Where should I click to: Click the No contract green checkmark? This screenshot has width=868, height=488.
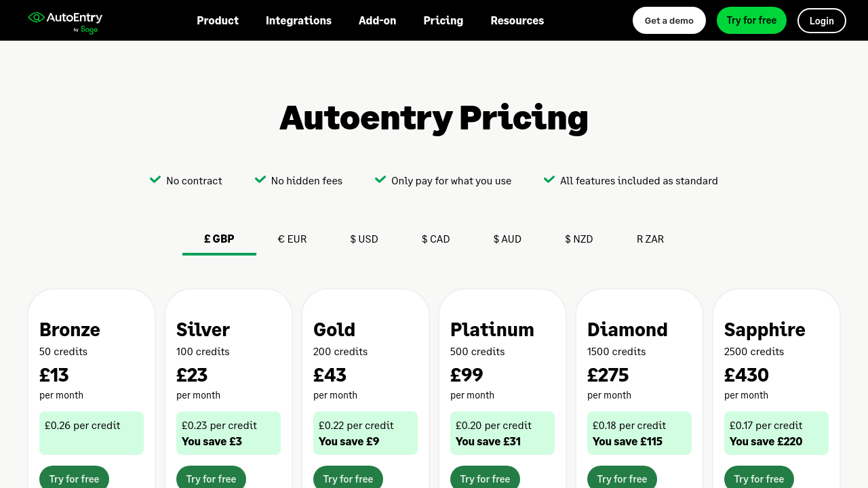(155, 180)
